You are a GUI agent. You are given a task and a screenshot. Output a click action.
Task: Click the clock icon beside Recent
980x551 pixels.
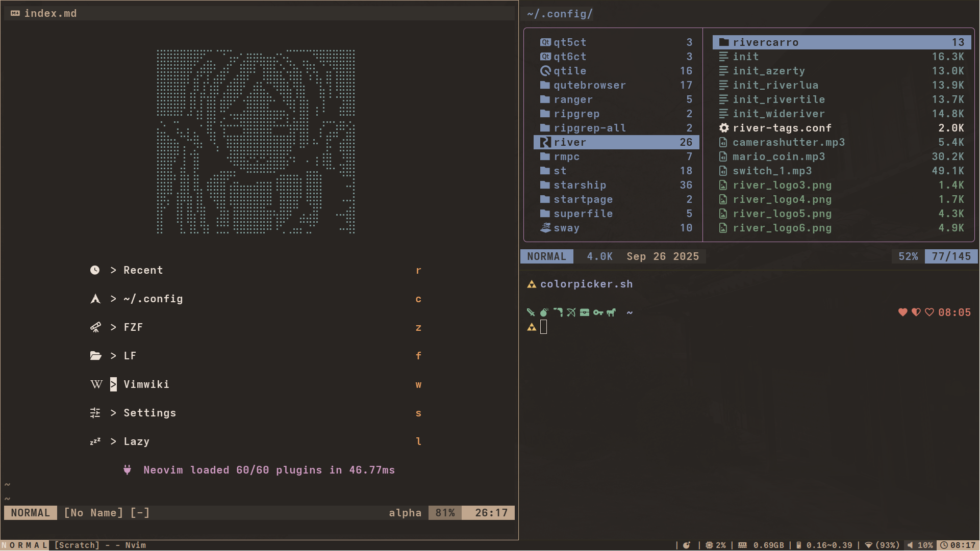(95, 270)
